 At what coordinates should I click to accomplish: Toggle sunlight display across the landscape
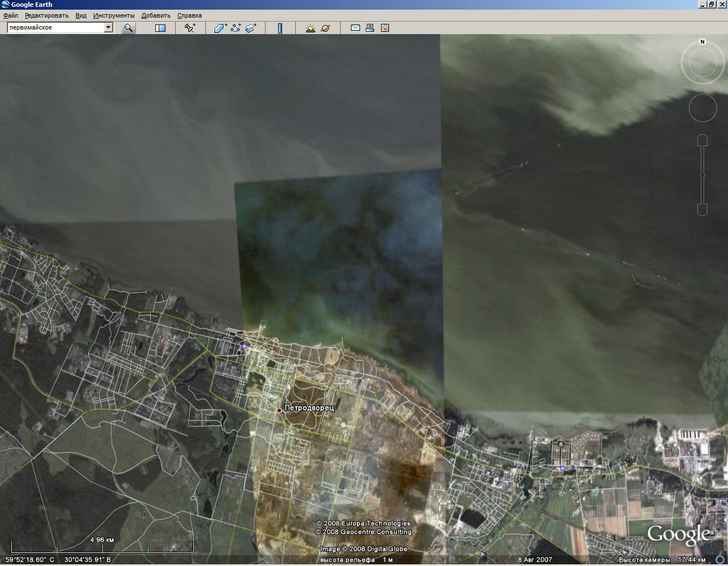tap(310, 28)
